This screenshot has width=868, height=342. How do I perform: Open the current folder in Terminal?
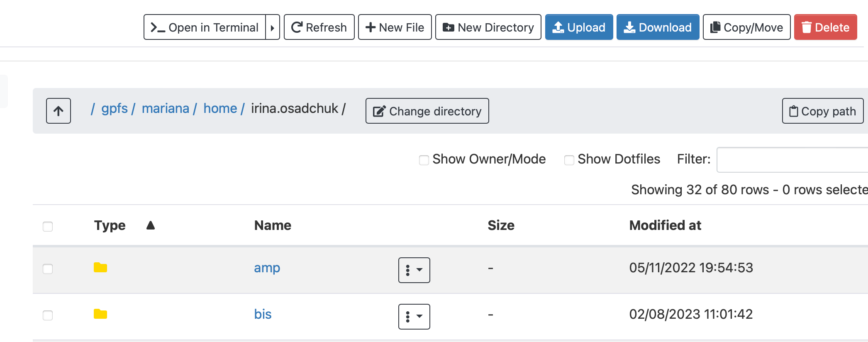tap(205, 27)
